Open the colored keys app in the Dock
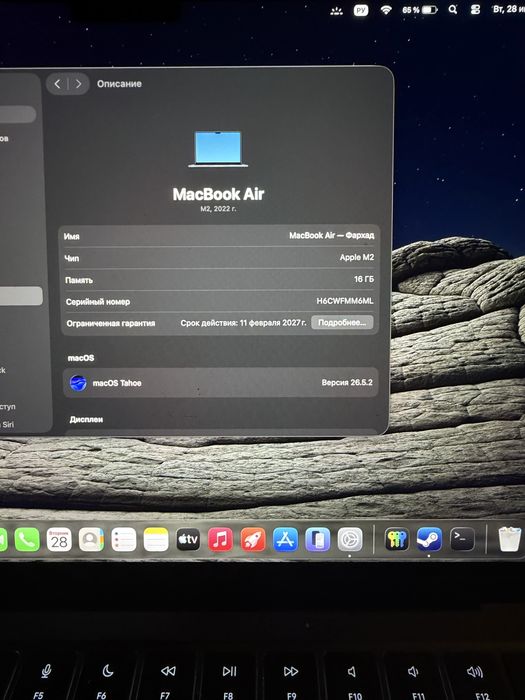 click(396, 540)
